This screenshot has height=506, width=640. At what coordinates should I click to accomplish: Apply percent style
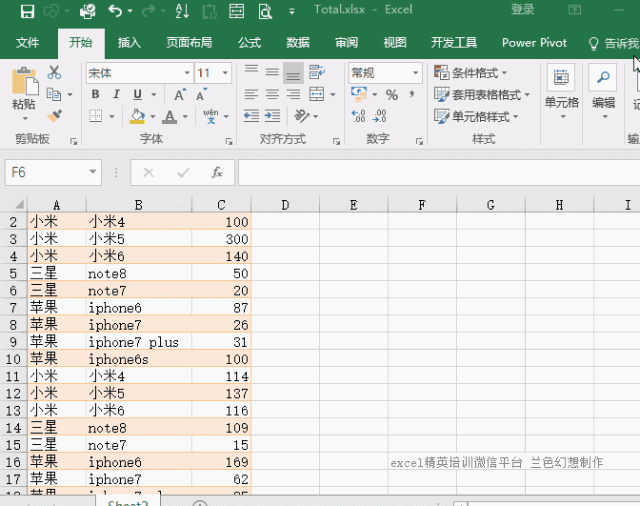392,95
